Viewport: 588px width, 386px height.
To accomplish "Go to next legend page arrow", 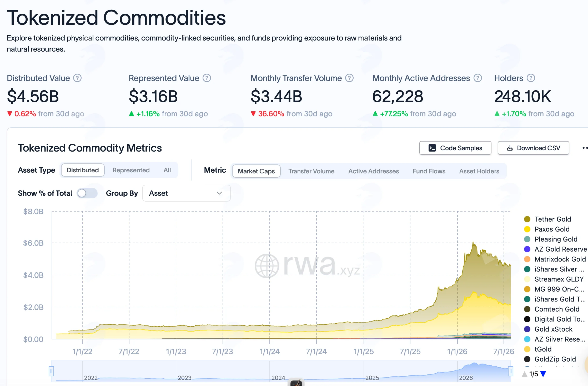I will point(543,374).
